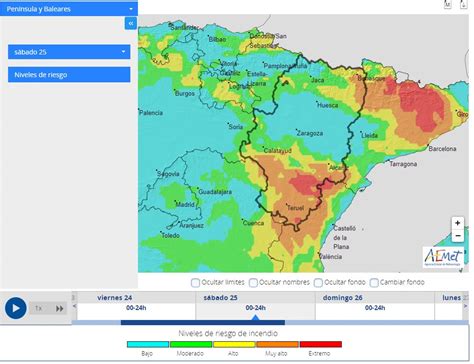Click the Teruel label on map

(295, 208)
